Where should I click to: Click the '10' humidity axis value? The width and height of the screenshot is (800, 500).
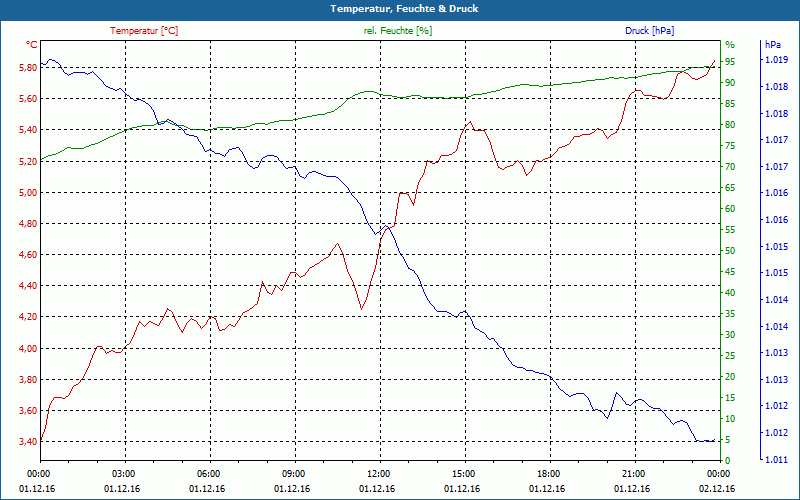(x=730, y=419)
